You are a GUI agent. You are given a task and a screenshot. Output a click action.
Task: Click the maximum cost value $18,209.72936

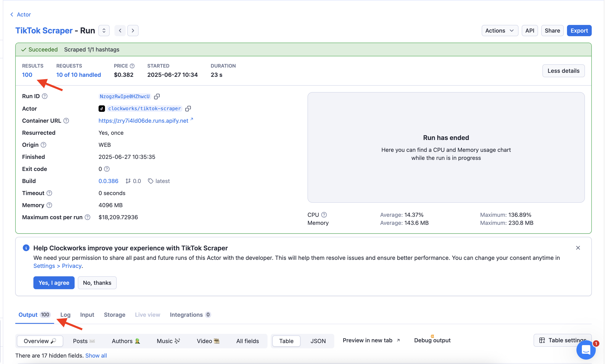118,217
